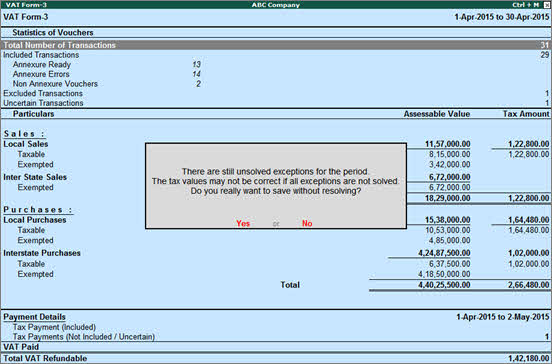The height and width of the screenshot is (364, 552).
Task: Open the Interstate Purchases row
Action: (42, 253)
